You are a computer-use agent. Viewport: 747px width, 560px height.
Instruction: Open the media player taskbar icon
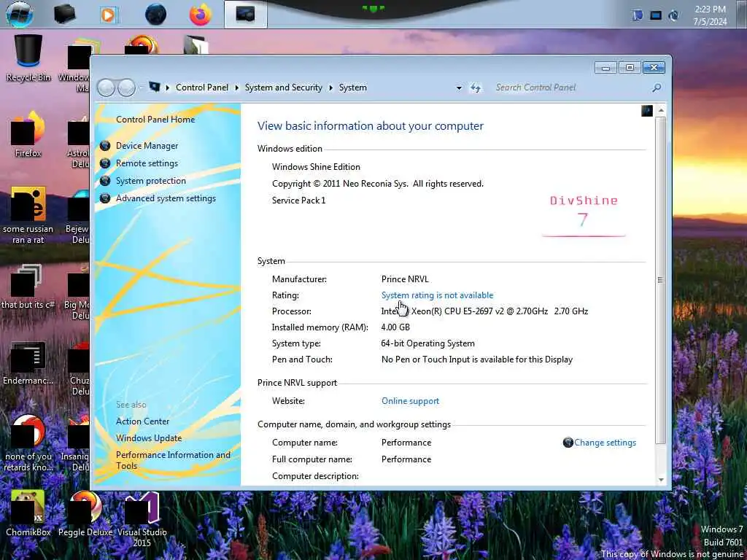(109, 15)
